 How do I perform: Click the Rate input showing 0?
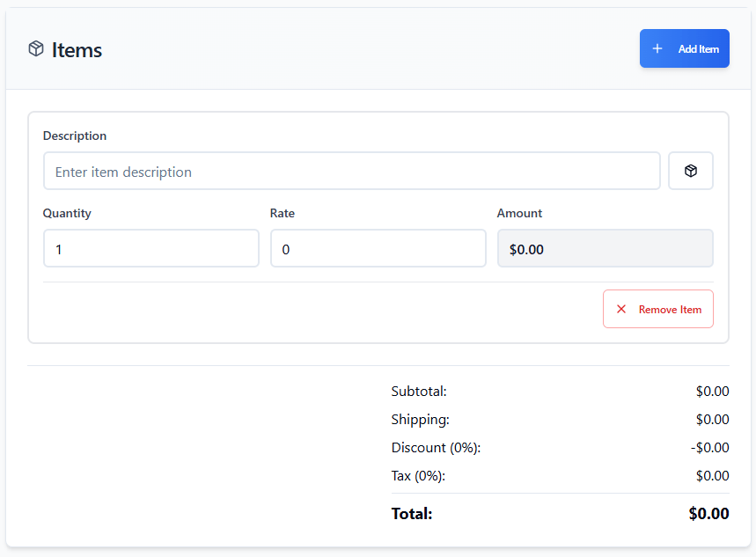tap(378, 248)
